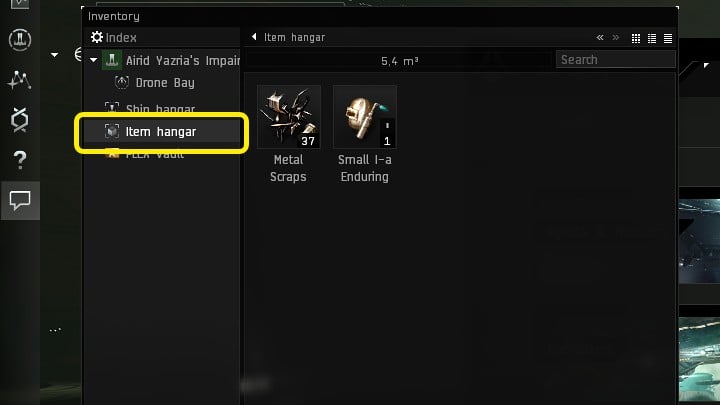Expand the dropdown arrow left of inventory
Viewport: 720px width, 405px height.
click(x=54, y=55)
